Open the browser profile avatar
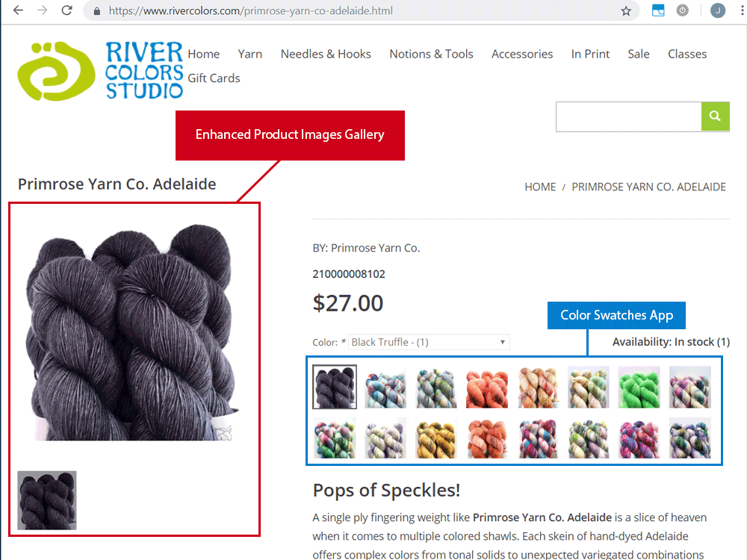The image size is (747, 560). [717, 10]
